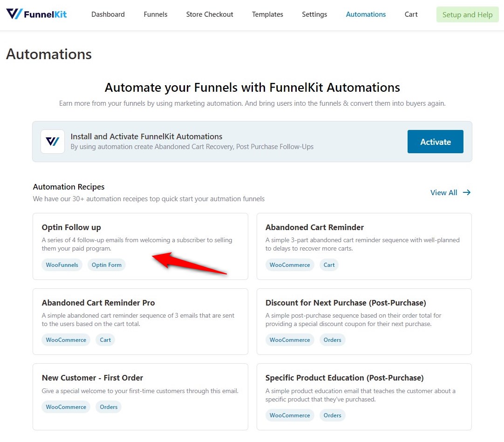Click the Orders tag on New Customer recipe
Image resolution: width=504 pixels, height=442 pixels.
click(x=108, y=407)
